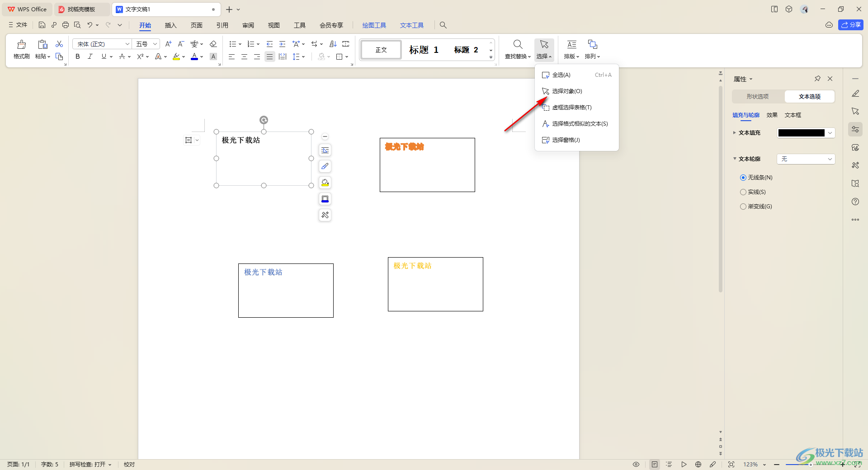Click the black text fill color swatch
The image size is (868, 470).
(x=801, y=133)
